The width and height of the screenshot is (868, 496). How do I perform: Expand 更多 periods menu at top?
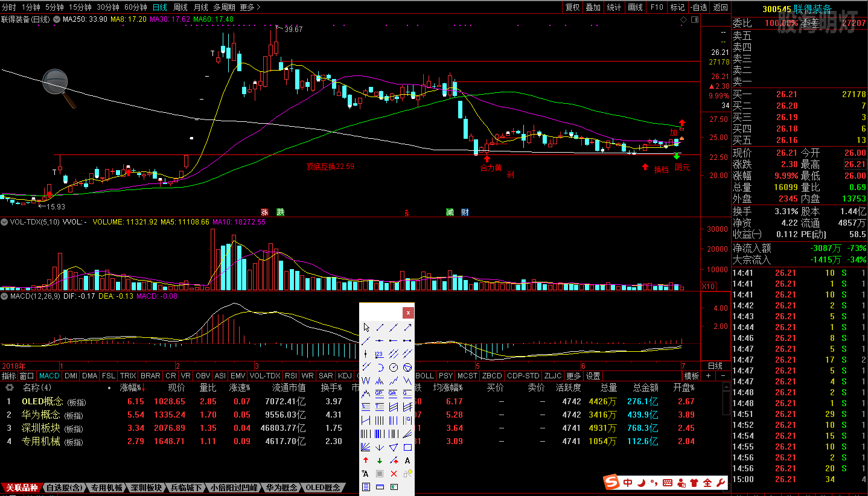[250, 7]
